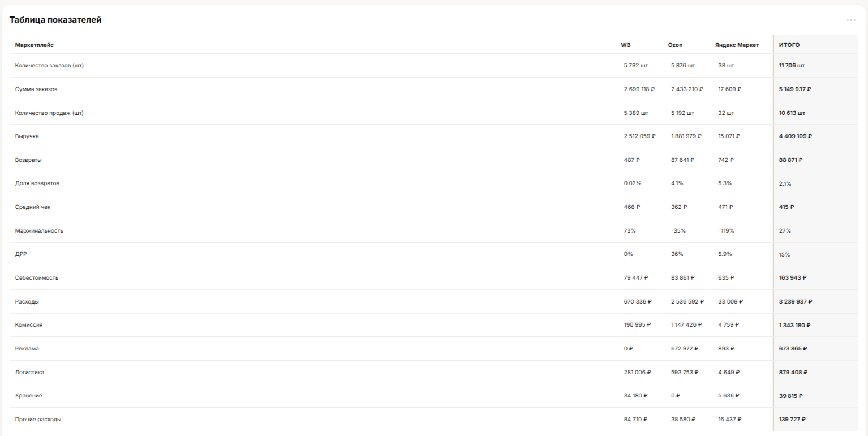Click the Маркетплейс column header

[x=35, y=45]
